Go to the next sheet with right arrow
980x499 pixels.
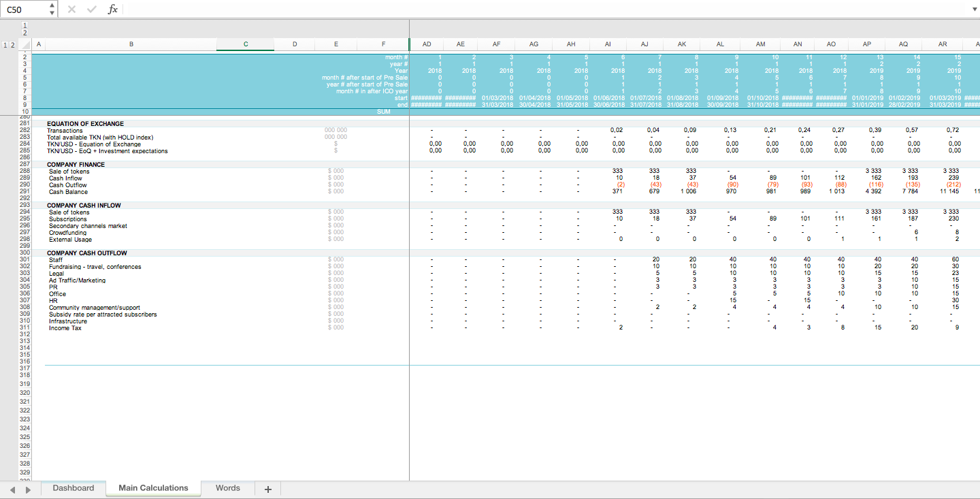pyautogui.click(x=28, y=489)
